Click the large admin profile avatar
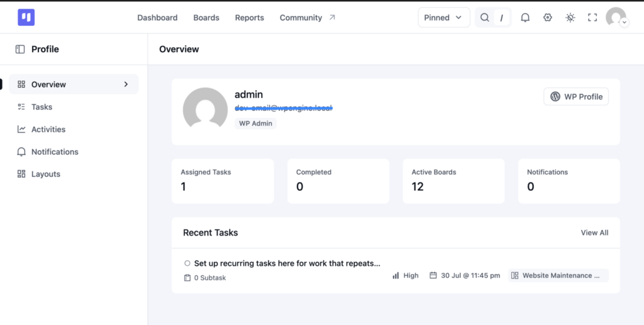 205,108
